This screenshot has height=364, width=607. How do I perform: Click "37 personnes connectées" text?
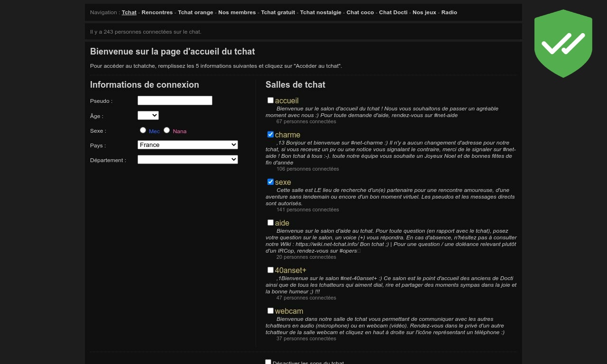(x=306, y=338)
